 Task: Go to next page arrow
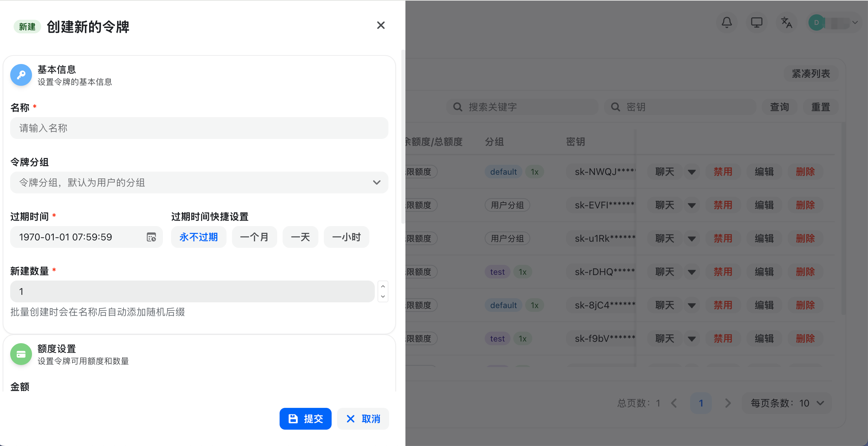728,403
